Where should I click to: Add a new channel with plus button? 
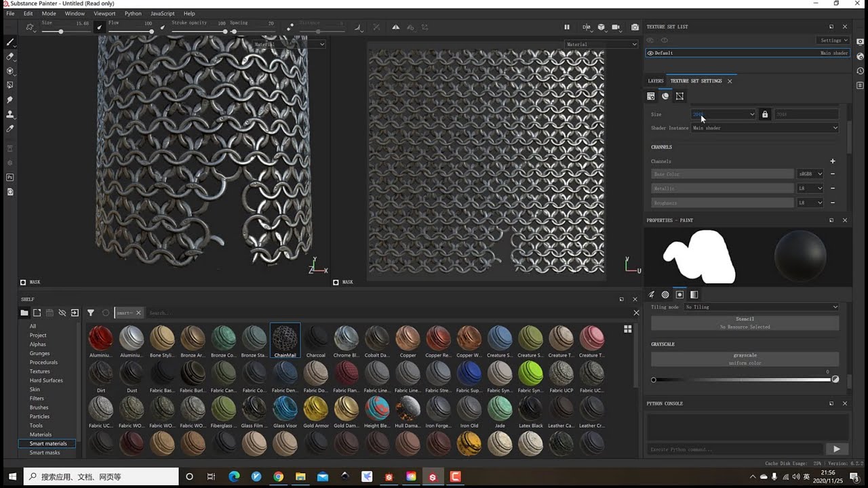click(833, 161)
